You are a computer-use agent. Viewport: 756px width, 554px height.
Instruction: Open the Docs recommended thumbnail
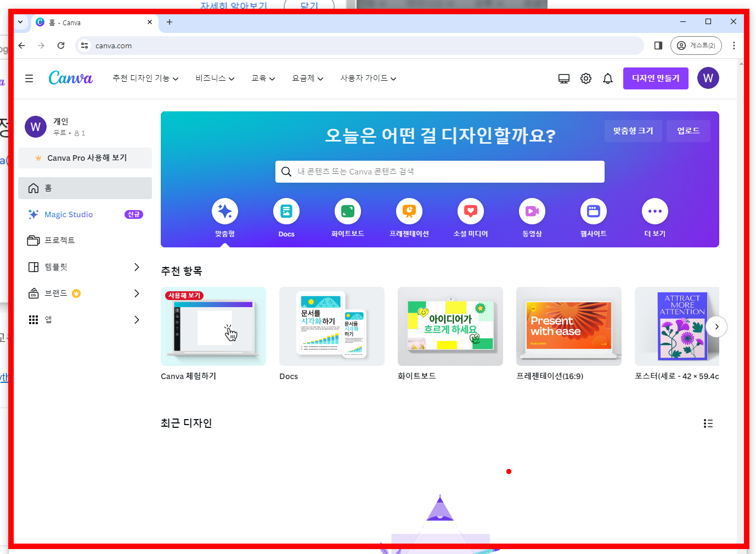click(x=332, y=326)
